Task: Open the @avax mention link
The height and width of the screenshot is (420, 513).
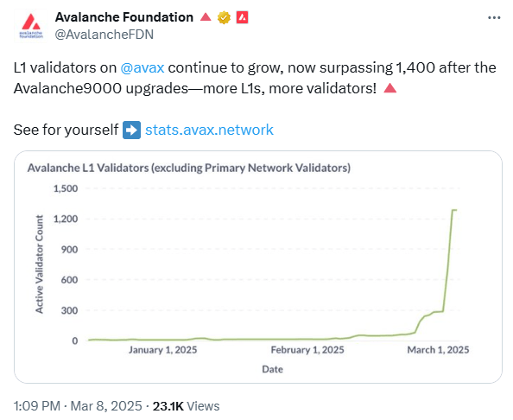Action: pyautogui.click(x=142, y=67)
